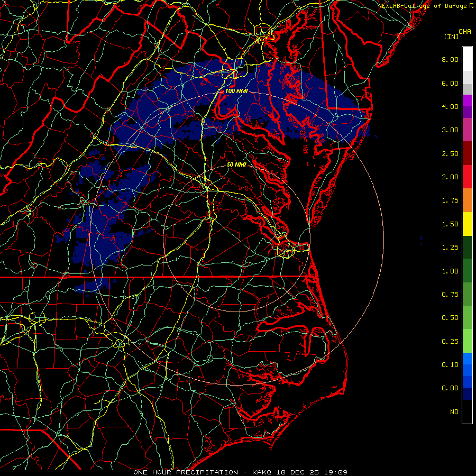Screen dimensions: 476x476
Task: Click the 0.00 inch legend label
Action: [x=450, y=388]
